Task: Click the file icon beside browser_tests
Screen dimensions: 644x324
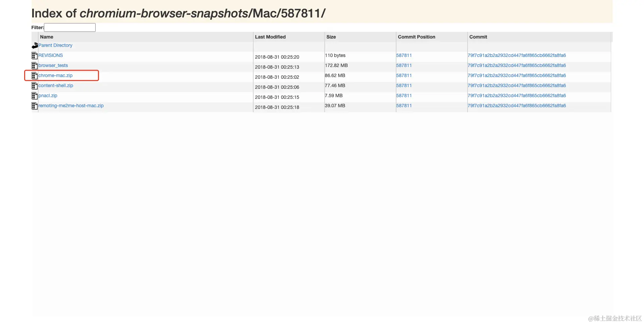Action: click(x=35, y=66)
